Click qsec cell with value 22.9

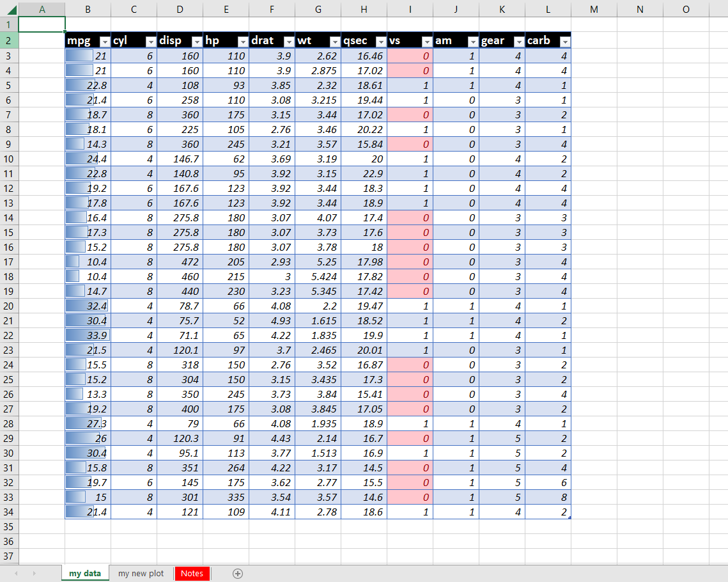[x=364, y=174]
